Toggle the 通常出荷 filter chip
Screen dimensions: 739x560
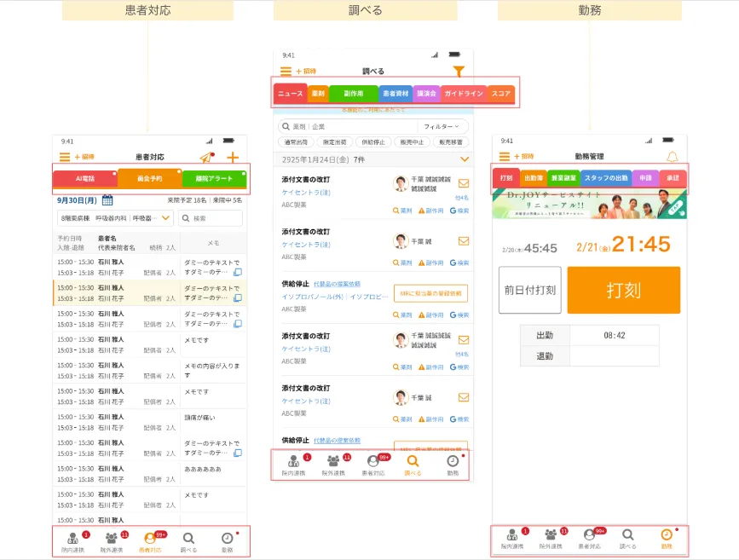[x=297, y=142]
